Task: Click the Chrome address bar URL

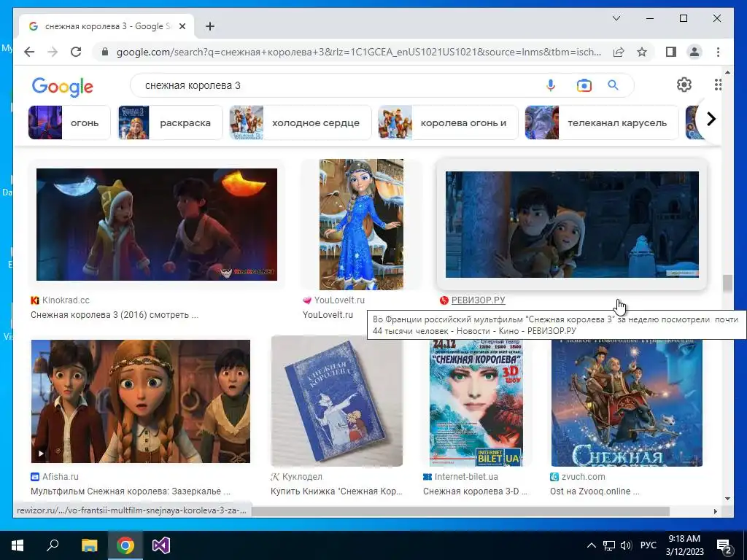Action: tap(358, 52)
